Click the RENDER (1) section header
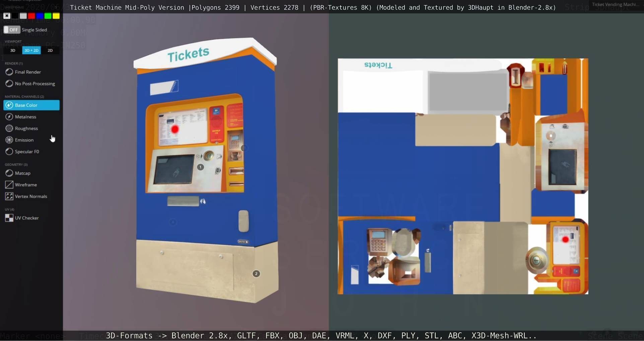 pyautogui.click(x=14, y=63)
